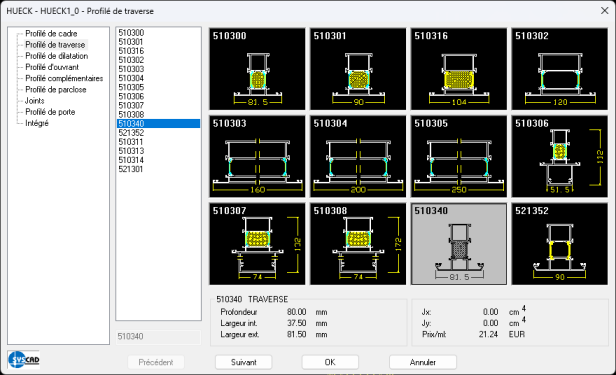Click the profile number field showing 510340
Screen dimensions: 616x375
click(x=158, y=337)
